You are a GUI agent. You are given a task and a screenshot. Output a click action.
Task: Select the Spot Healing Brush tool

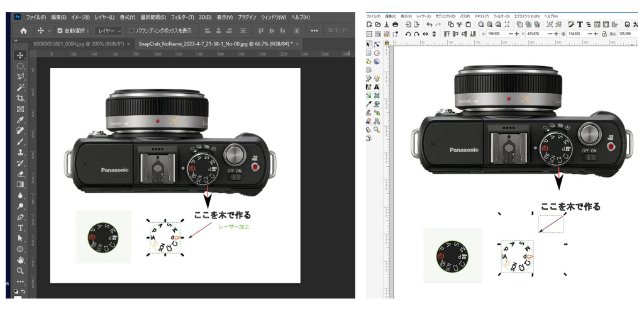pyautogui.click(x=19, y=131)
